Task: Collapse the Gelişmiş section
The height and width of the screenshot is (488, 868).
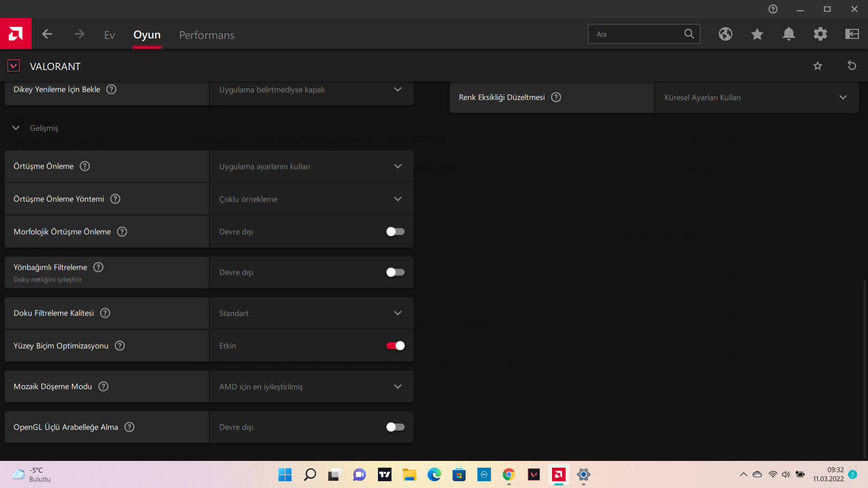Action: [x=16, y=128]
